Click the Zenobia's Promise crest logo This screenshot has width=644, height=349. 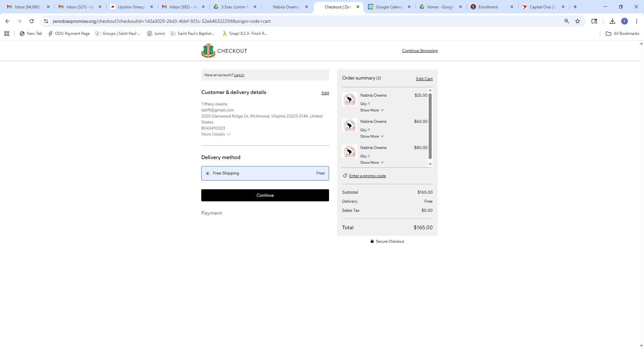208,51
